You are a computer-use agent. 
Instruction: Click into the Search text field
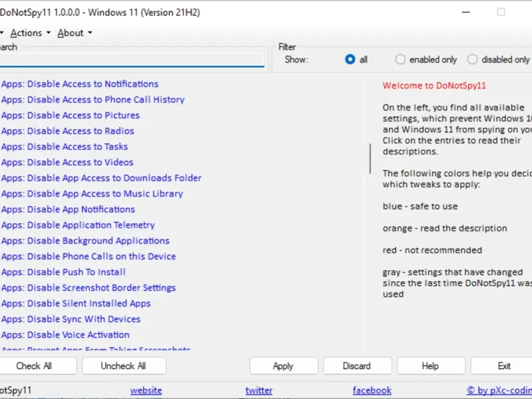click(x=132, y=59)
